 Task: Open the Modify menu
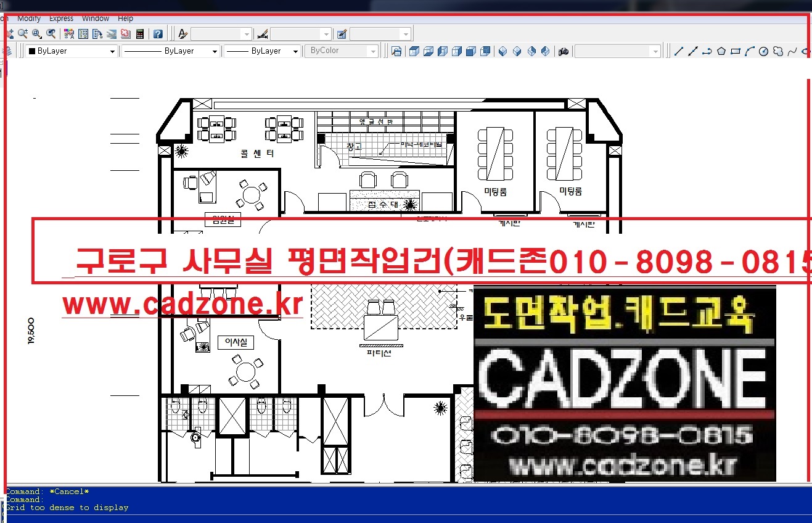tap(29, 19)
